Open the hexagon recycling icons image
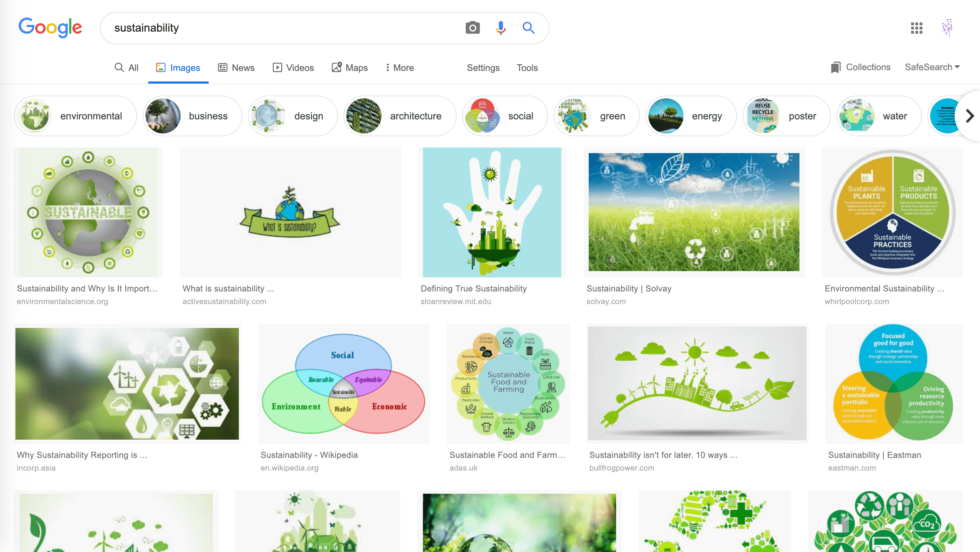 coord(127,383)
